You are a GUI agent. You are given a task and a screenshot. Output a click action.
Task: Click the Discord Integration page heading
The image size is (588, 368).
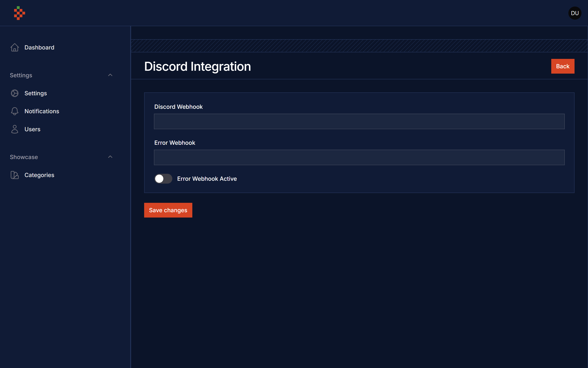[x=198, y=66]
